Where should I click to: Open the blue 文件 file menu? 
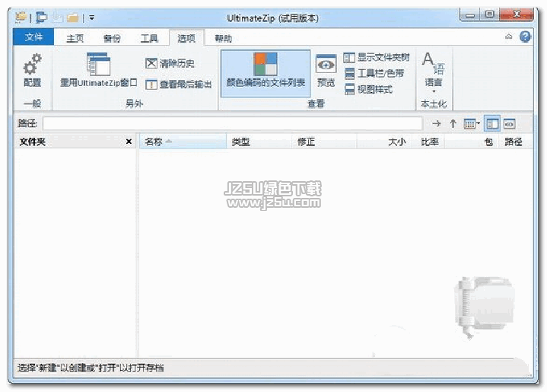coord(33,37)
